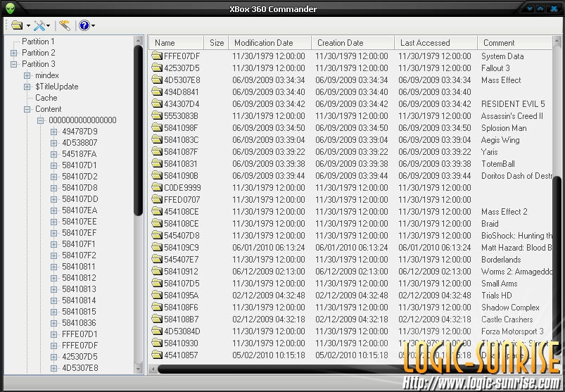Select the 545187FA tree item
Viewport: 565px width, 392px height.
[80, 154]
